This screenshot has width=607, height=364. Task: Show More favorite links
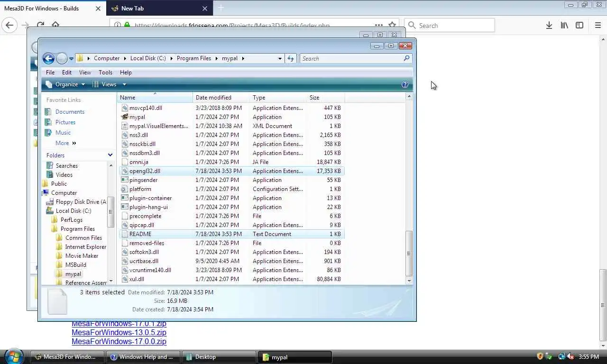65,143
